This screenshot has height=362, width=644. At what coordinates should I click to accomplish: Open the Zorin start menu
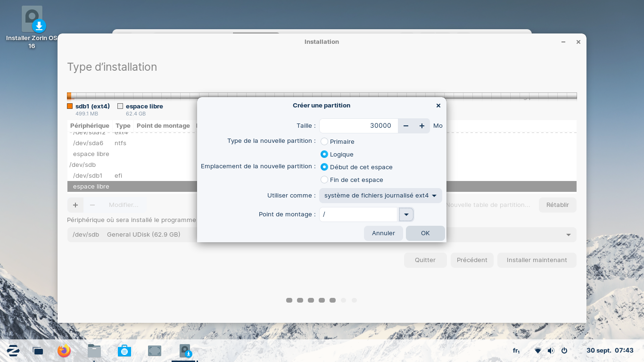13,351
